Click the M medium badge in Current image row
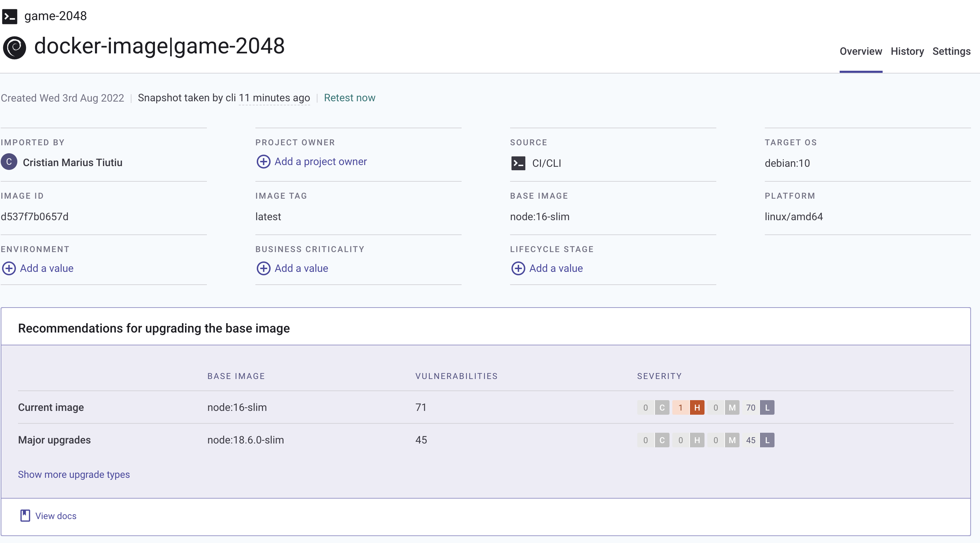This screenshot has width=980, height=543. (732, 407)
